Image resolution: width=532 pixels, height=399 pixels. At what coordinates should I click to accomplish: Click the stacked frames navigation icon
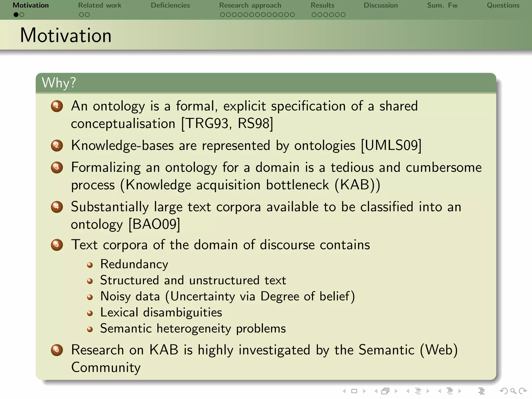pos(385,391)
